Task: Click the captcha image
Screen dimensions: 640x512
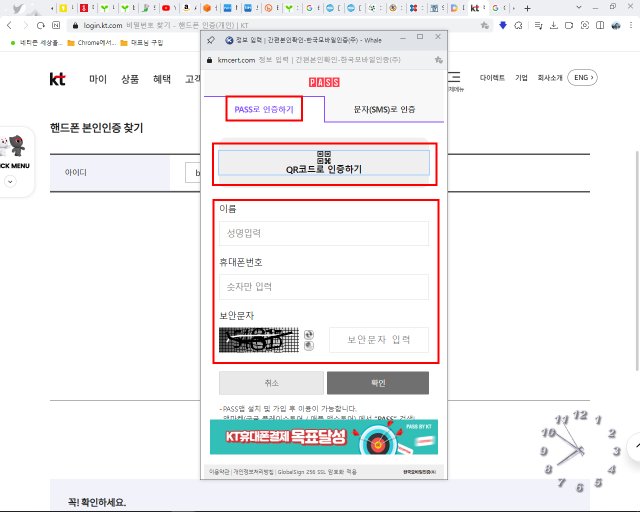Action: [x=259, y=340]
